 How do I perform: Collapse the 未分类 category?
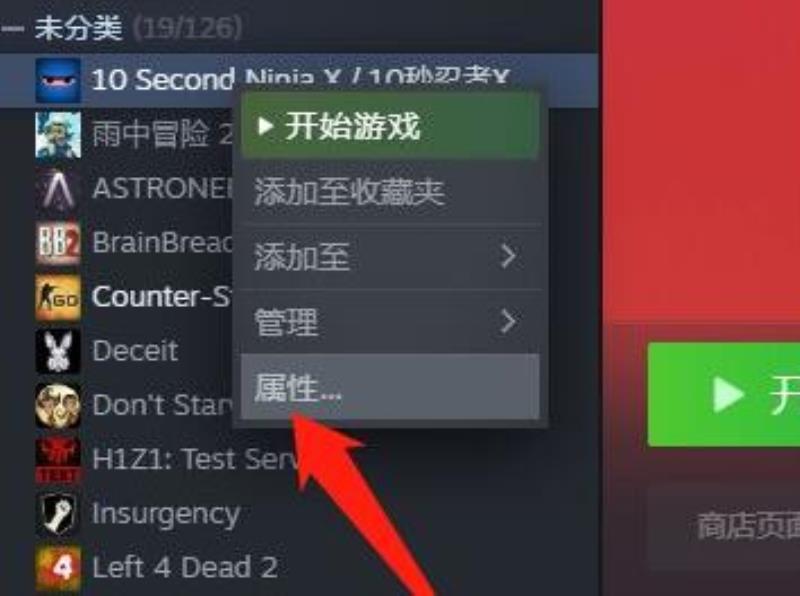pos(12,28)
